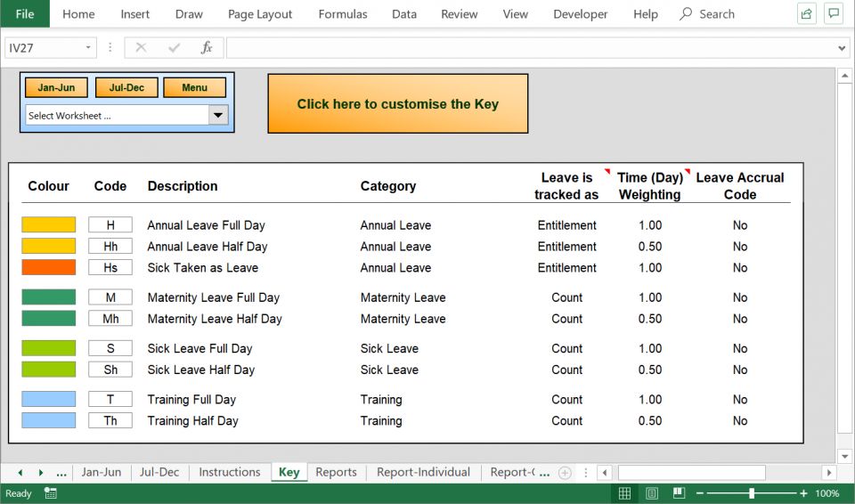Image resolution: width=855 pixels, height=504 pixels.
Task: Switch to Normal view icon
Action: coord(625,493)
